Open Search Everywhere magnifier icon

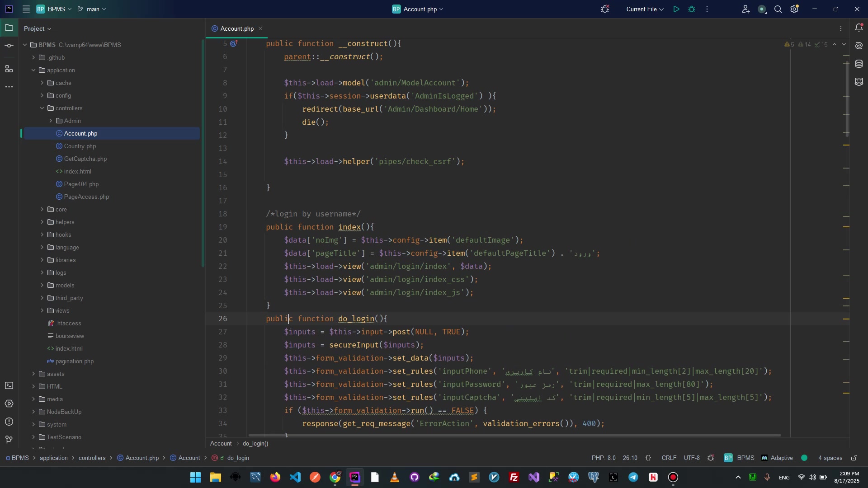778,9
